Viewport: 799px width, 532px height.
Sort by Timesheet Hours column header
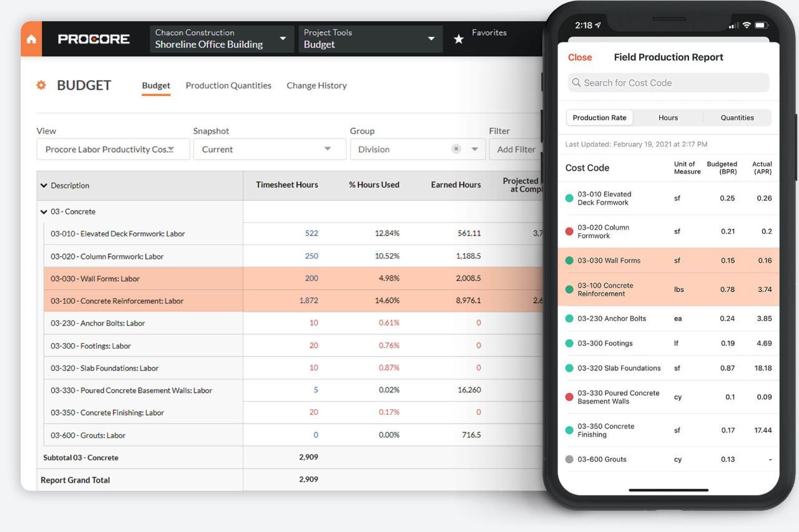[287, 185]
